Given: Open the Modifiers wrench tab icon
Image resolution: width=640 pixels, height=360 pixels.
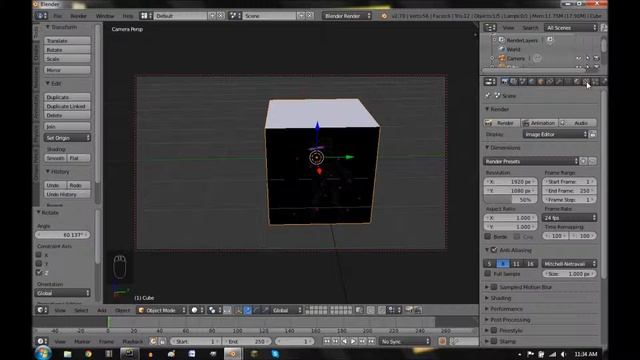Looking at the screenshot, I should tap(559, 82).
